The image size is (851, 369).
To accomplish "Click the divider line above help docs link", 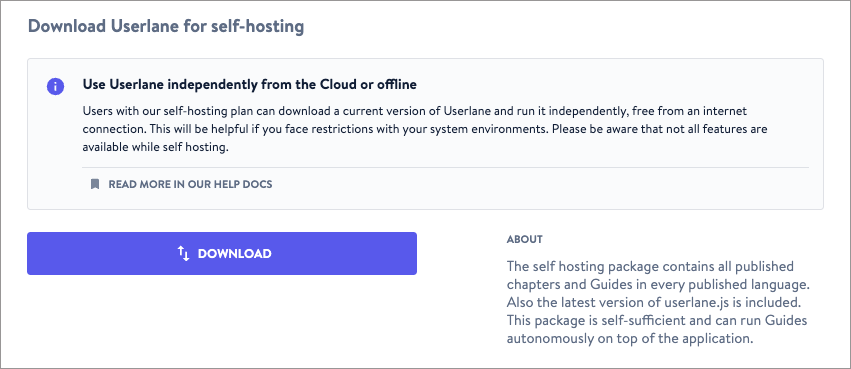I will click(445, 167).
